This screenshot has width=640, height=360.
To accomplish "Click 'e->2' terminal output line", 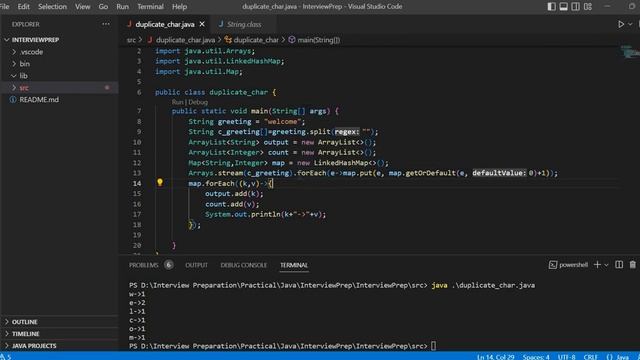I will pos(137,303).
